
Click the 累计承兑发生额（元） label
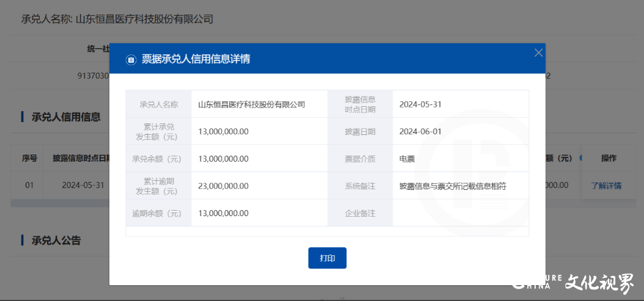tap(158, 131)
